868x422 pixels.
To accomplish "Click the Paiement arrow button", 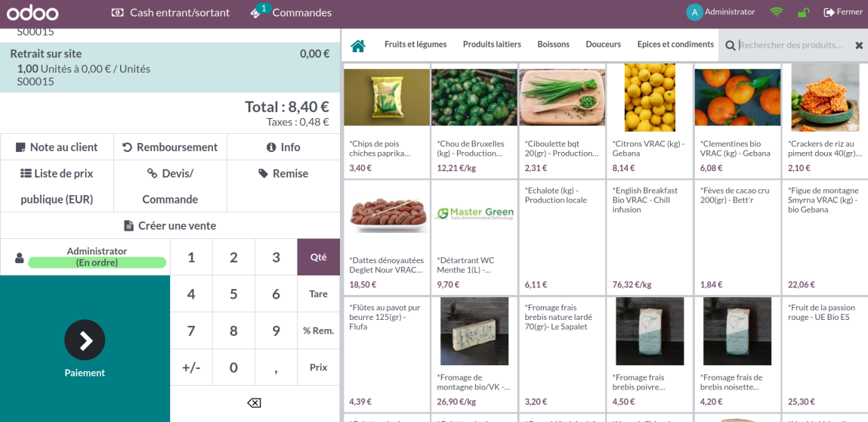I will [85, 340].
